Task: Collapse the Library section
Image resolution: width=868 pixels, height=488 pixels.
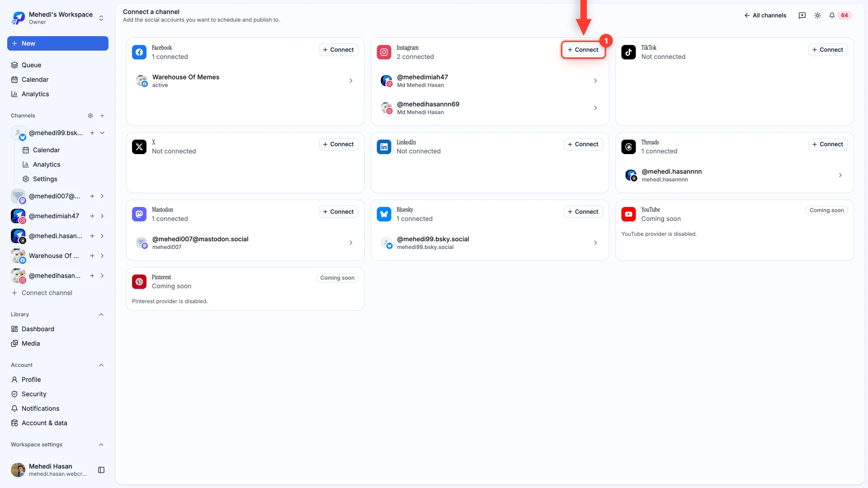Action: pos(101,314)
